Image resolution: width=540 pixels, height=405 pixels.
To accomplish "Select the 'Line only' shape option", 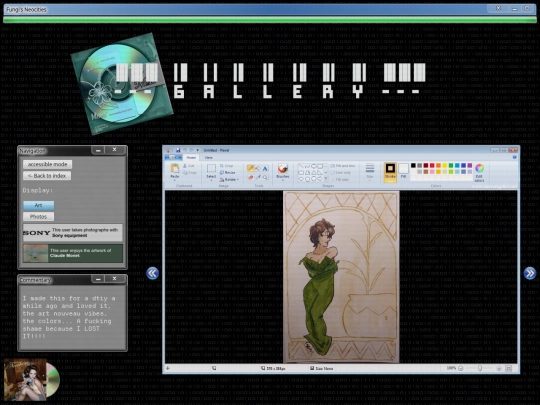I will pos(341,173).
